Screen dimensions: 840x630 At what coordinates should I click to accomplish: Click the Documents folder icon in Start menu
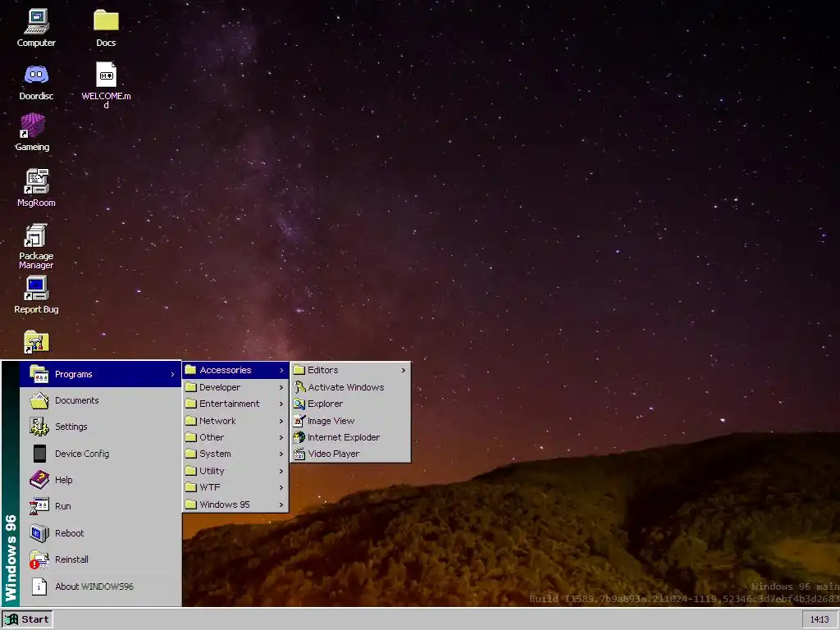(39, 400)
